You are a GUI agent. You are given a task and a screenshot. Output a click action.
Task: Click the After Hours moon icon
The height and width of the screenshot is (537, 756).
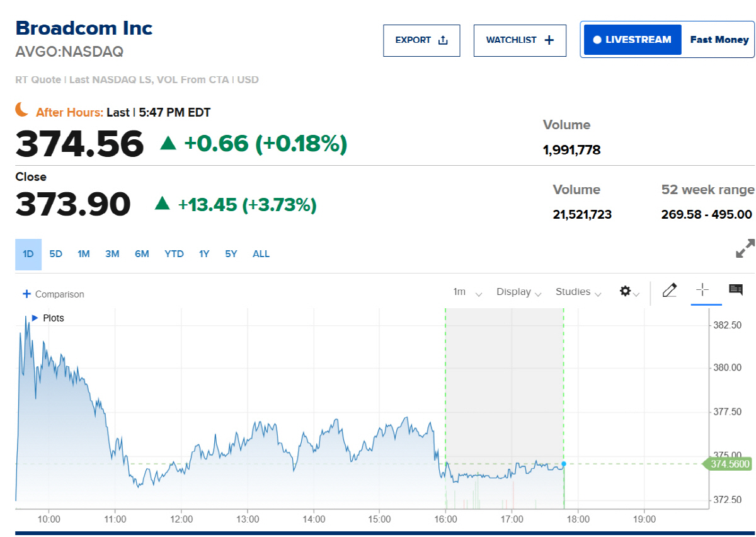[23, 110]
